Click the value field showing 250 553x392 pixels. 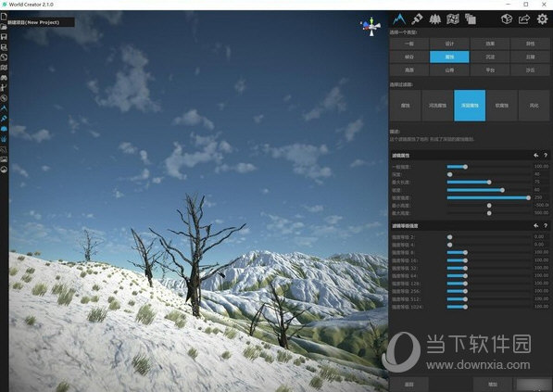pos(540,197)
